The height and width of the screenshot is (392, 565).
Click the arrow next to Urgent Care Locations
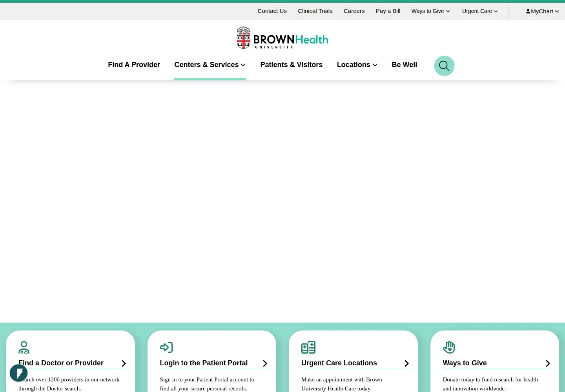tap(406, 363)
